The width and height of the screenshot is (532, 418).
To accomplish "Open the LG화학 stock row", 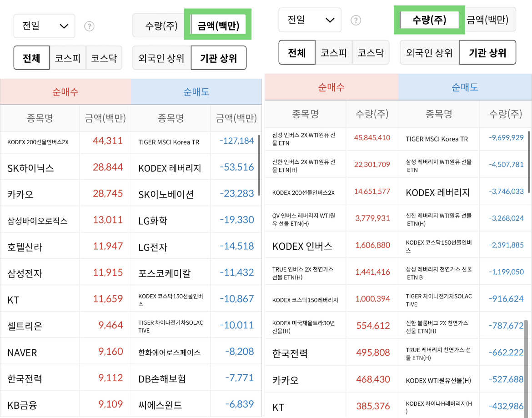I will [x=153, y=221].
